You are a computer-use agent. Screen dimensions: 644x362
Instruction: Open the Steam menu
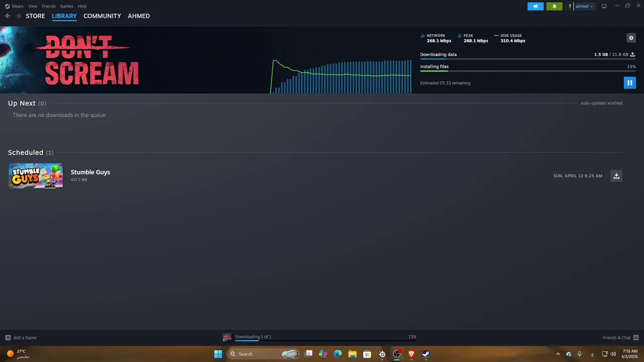(18, 7)
